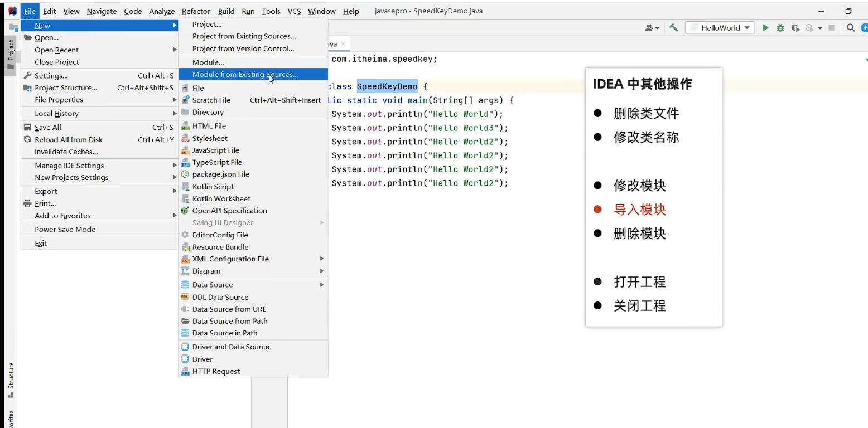Image resolution: width=868 pixels, height=428 pixels.
Task: Click SpeedKeyDemo class name in editor
Action: (387, 86)
